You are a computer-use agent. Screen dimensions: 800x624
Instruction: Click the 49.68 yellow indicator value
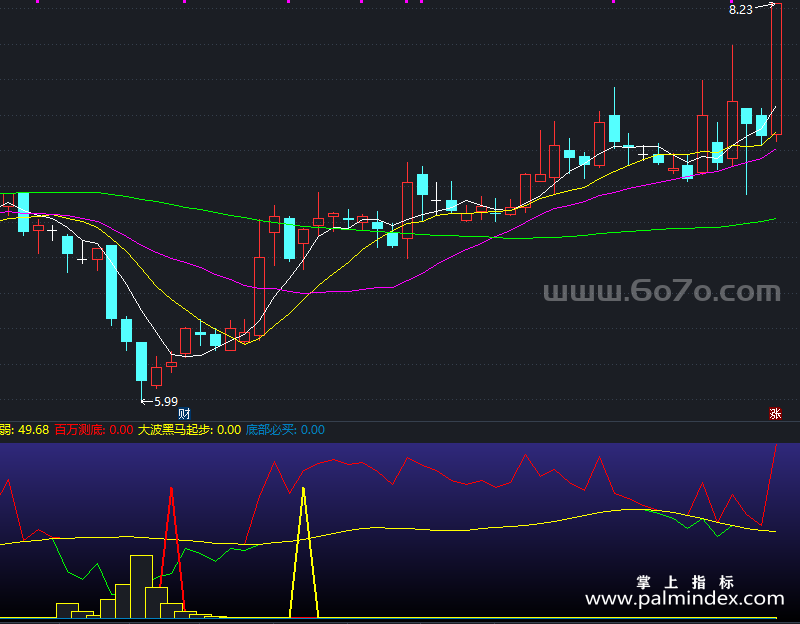point(34,430)
